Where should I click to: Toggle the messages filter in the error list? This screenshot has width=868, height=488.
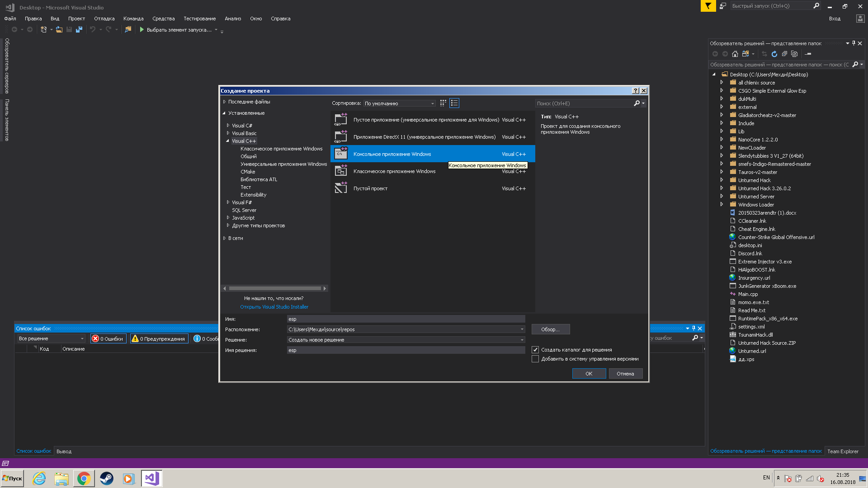[206, 338]
